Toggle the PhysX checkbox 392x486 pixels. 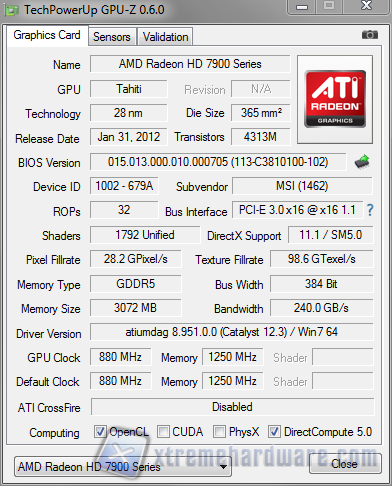[x=219, y=432]
